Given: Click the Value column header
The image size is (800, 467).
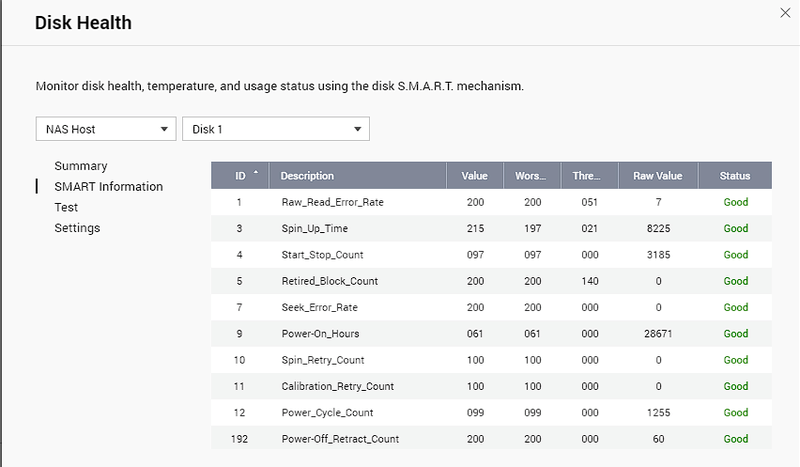Looking at the screenshot, I should click(x=474, y=176).
